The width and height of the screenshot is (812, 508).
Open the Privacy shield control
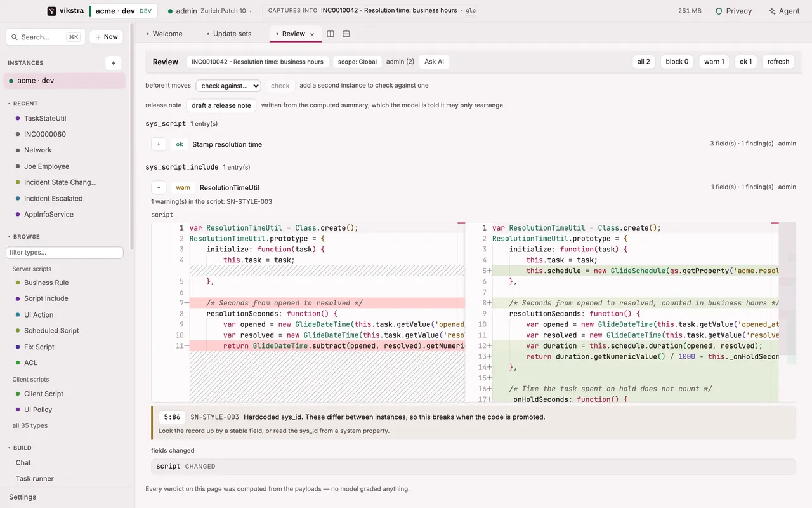click(x=733, y=11)
